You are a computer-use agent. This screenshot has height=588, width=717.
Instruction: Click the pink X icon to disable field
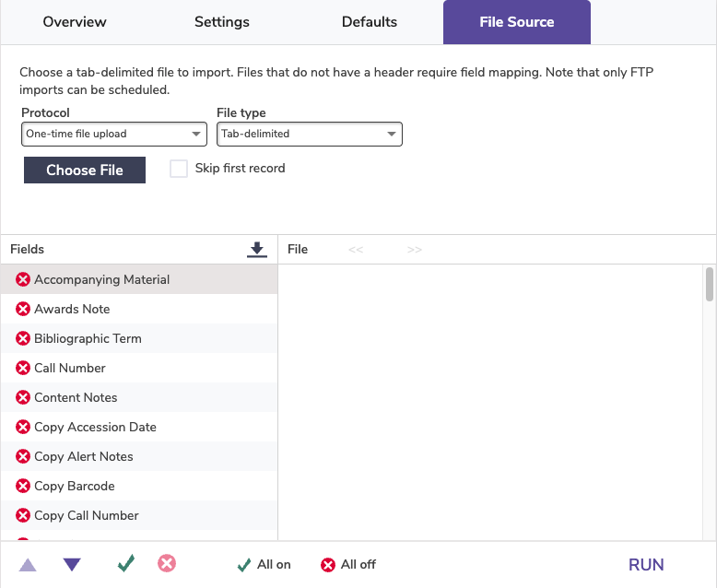click(x=167, y=563)
